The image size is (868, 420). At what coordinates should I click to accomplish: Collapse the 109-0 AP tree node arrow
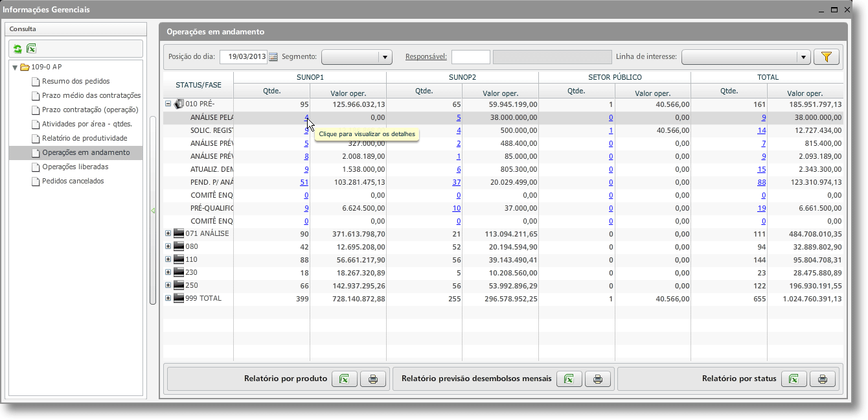[15, 67]
